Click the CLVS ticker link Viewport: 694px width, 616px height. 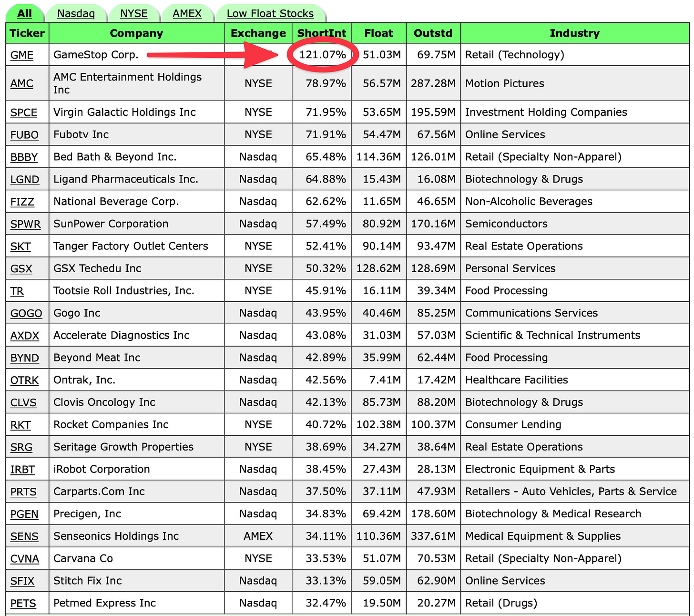pyautogui.click(x=23, y=403)
